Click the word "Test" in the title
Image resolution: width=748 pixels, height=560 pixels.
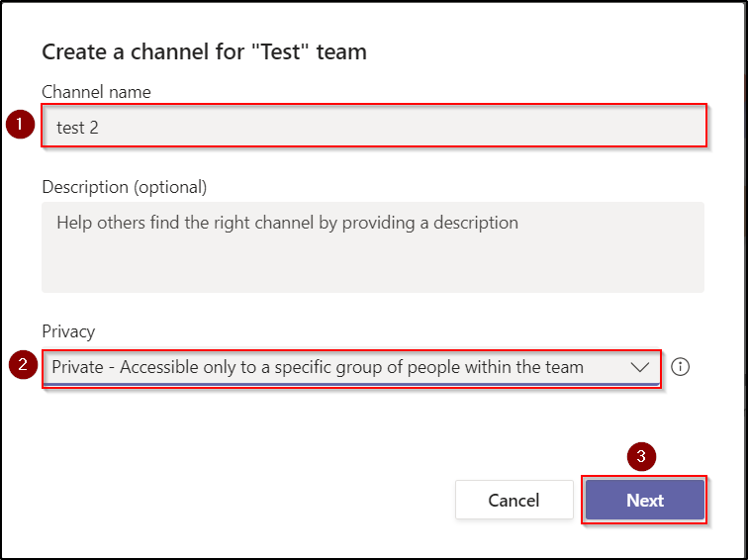point(282,52)
